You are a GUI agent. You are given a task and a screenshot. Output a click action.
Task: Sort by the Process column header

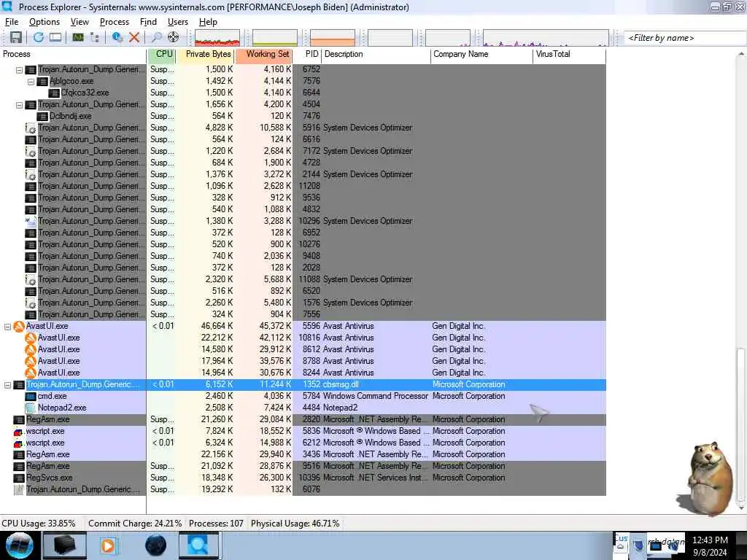pos(74,54)
